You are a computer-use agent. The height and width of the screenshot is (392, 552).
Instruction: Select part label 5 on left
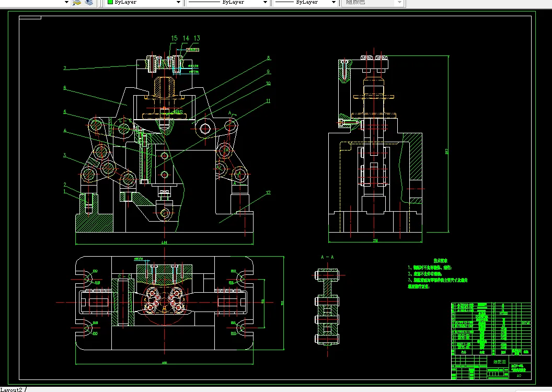(x=65, y=112)
